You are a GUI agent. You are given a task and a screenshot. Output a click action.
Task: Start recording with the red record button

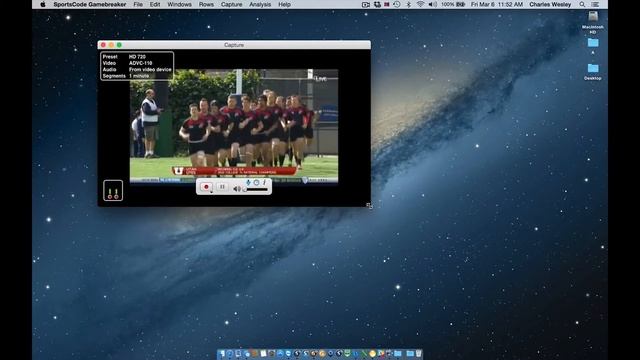pyautogui.click(x=206, y=187)
